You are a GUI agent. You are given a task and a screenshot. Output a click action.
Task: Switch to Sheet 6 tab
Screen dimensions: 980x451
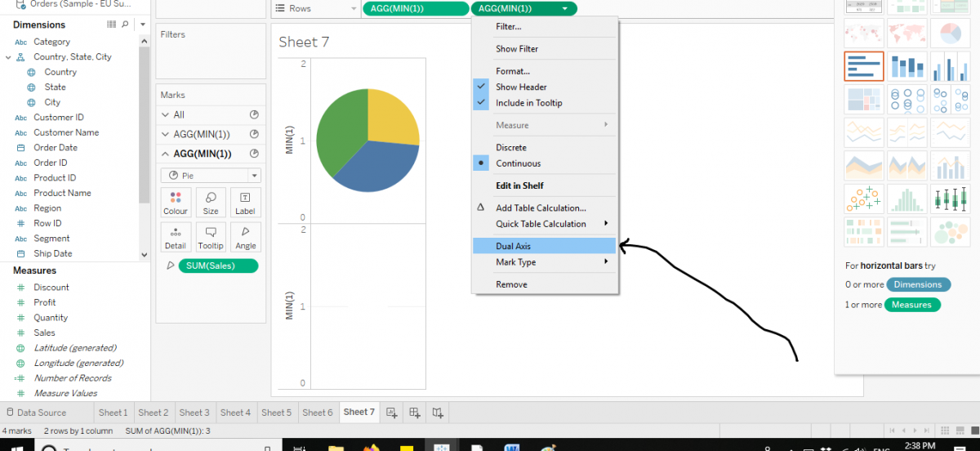click(x=318, y=413)
